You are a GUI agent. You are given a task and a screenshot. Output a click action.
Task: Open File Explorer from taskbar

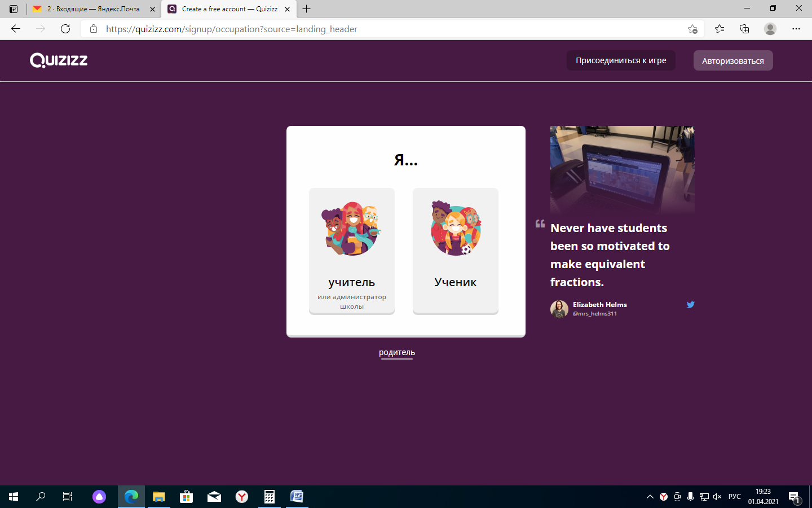click(159, 497)
